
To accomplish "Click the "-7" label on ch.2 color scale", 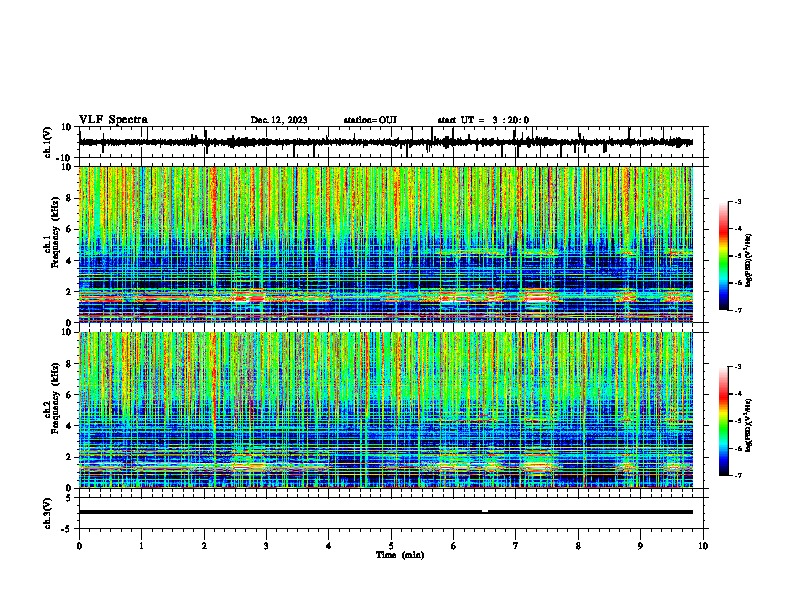I will click(x=737, y=475).
